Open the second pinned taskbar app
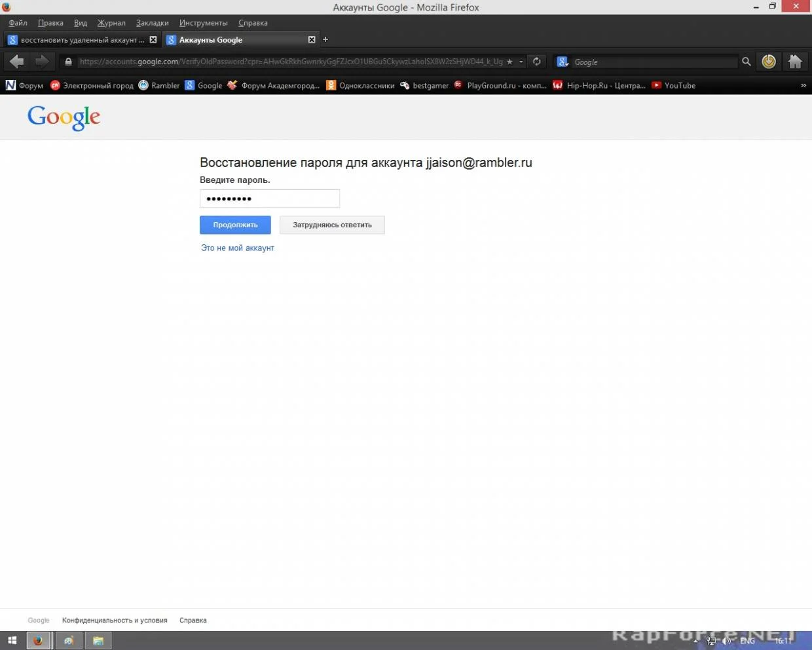 pos(68,641)
